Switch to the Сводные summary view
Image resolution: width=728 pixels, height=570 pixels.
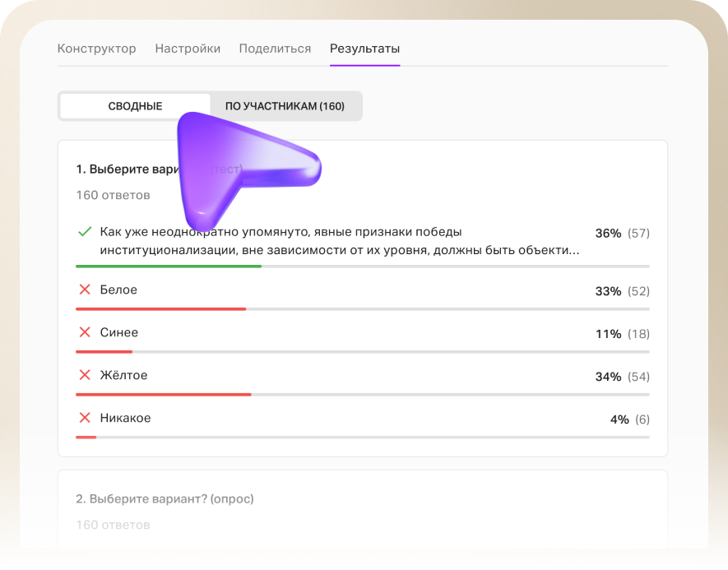click(x=135, y=106)
